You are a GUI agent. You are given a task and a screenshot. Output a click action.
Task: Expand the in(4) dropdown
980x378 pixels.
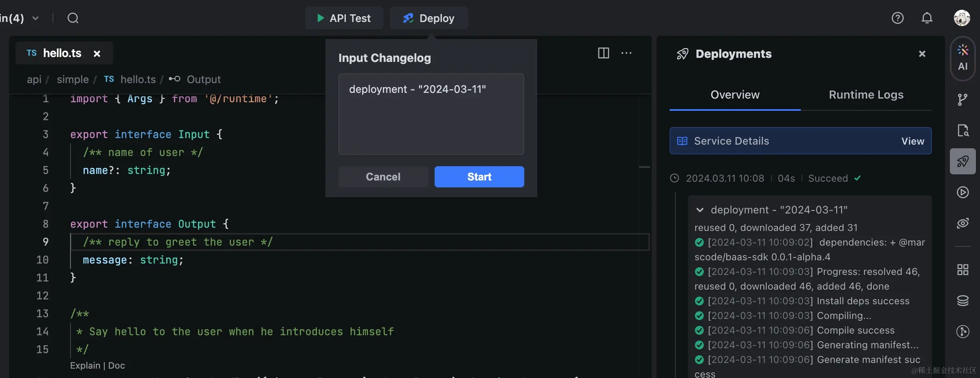[36, 18]
